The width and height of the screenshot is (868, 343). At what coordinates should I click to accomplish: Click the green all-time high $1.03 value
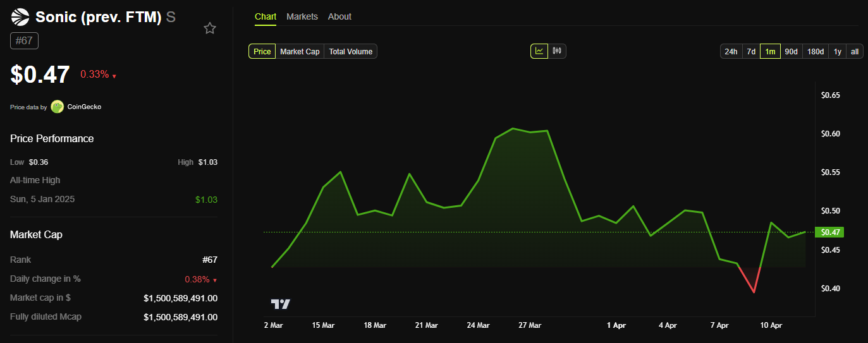207,200
